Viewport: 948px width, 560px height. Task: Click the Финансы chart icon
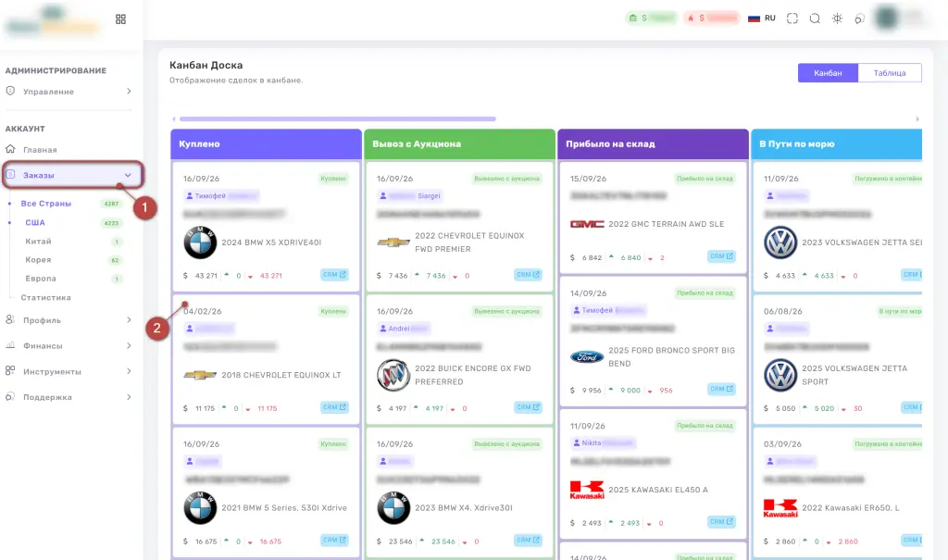(10, 345)
